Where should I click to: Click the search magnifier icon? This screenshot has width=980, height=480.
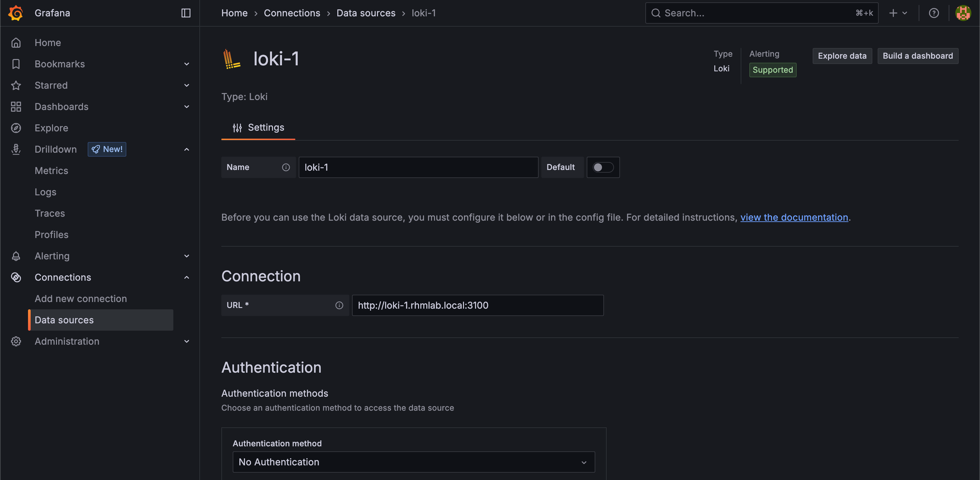(655, 13)
